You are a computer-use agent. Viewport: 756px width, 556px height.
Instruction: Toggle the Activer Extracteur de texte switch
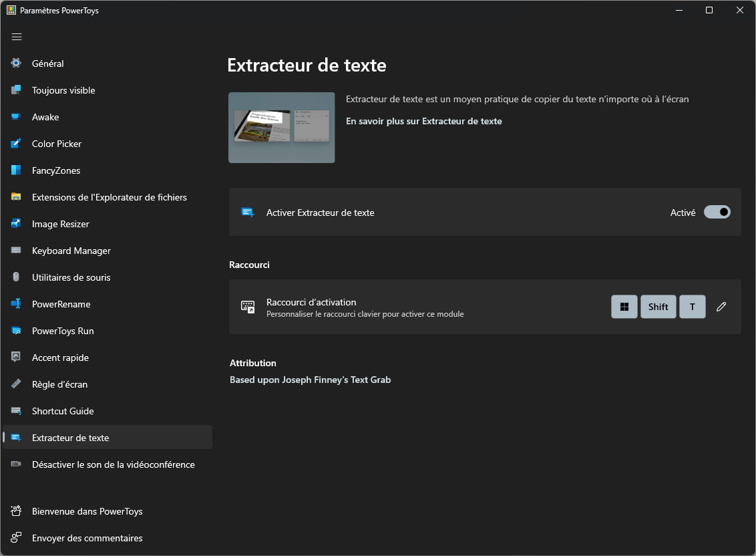click(717, 212)
